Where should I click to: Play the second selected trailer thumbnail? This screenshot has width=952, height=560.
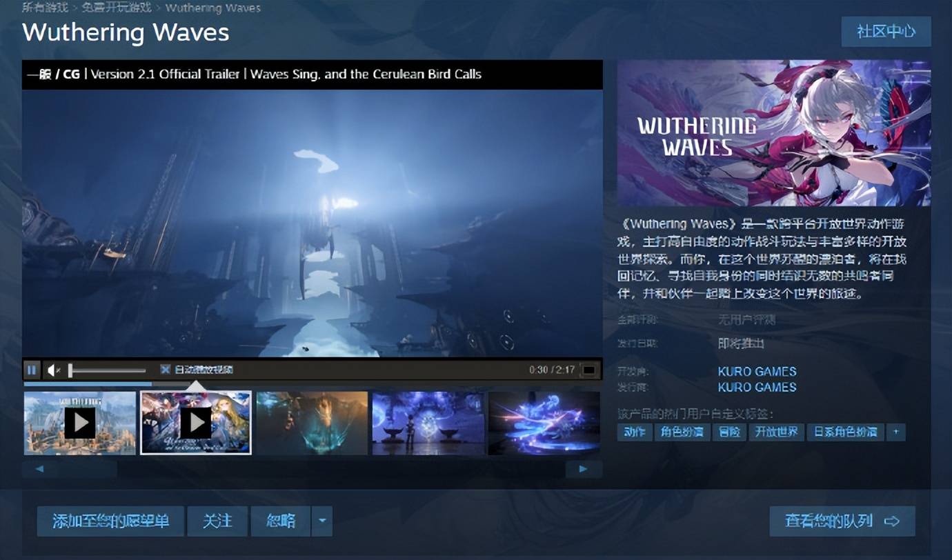[x=196, y=423]
